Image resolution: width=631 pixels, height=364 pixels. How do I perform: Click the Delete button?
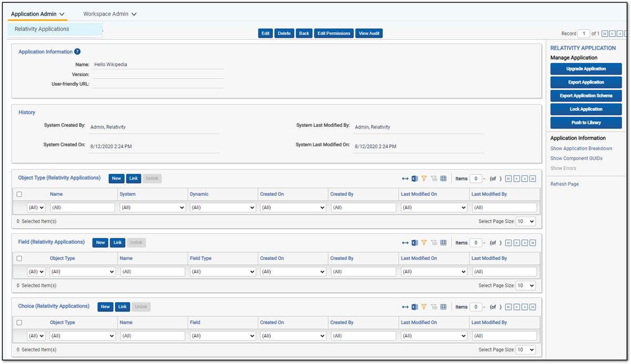click(x=284, y=34)
